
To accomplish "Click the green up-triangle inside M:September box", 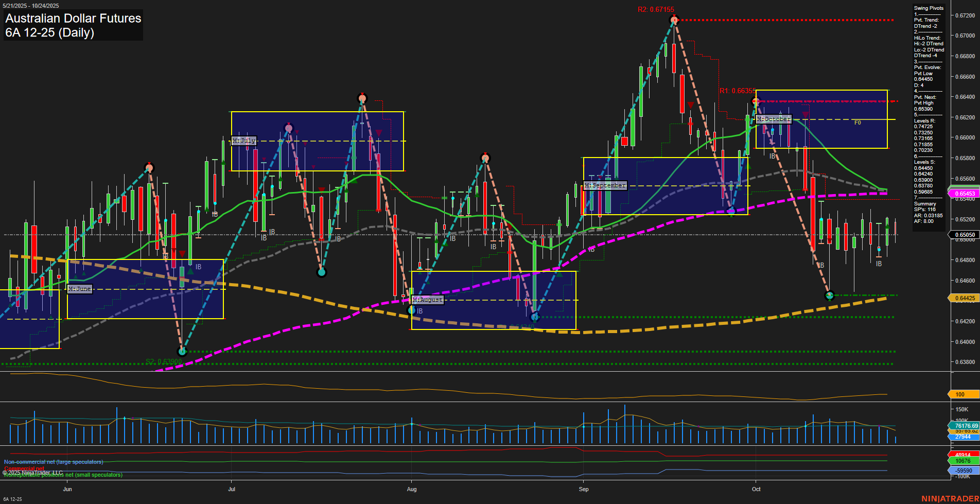I will click(x=616, y=179).
